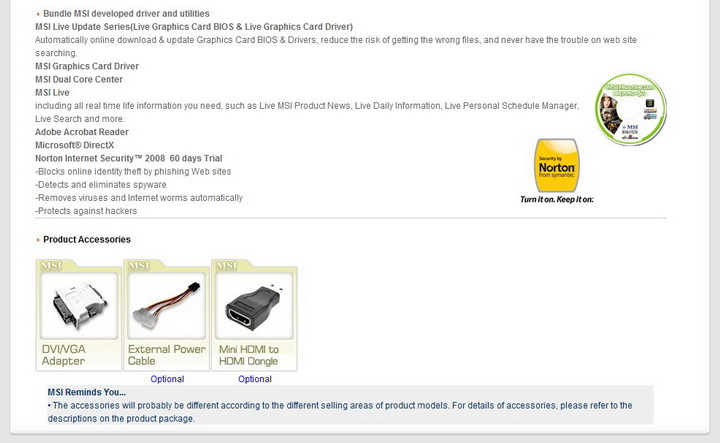This screenshot has width=720, height=443.
Task: Click Optional label under Mini HDMI dongle
Action: tap(255, 379)
